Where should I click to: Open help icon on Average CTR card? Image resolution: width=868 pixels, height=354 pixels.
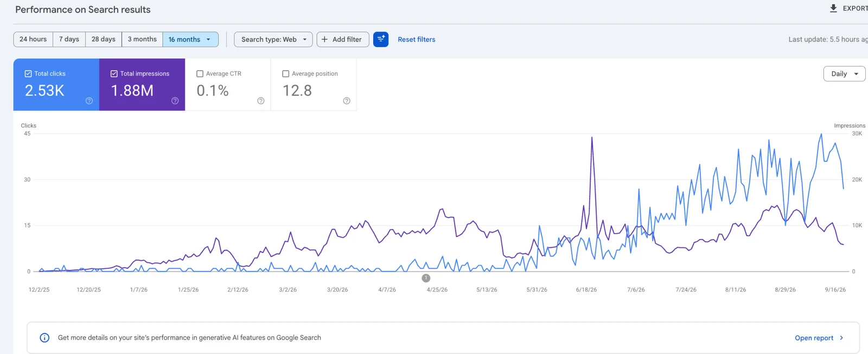click(x=260, y=101)
